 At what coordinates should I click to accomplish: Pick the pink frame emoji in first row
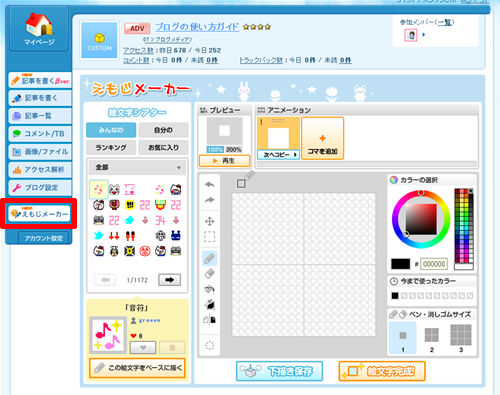click(129, 189)
